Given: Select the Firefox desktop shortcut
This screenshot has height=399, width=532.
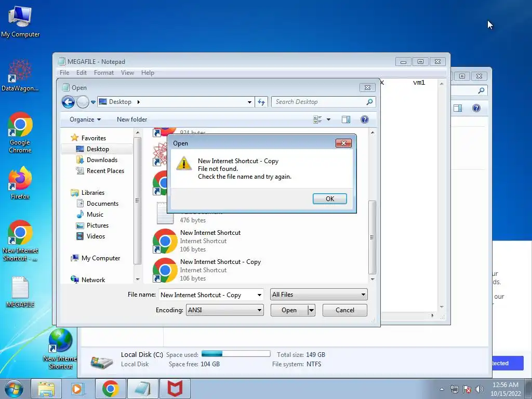Looking at the screenshot, I should (20, 183).
